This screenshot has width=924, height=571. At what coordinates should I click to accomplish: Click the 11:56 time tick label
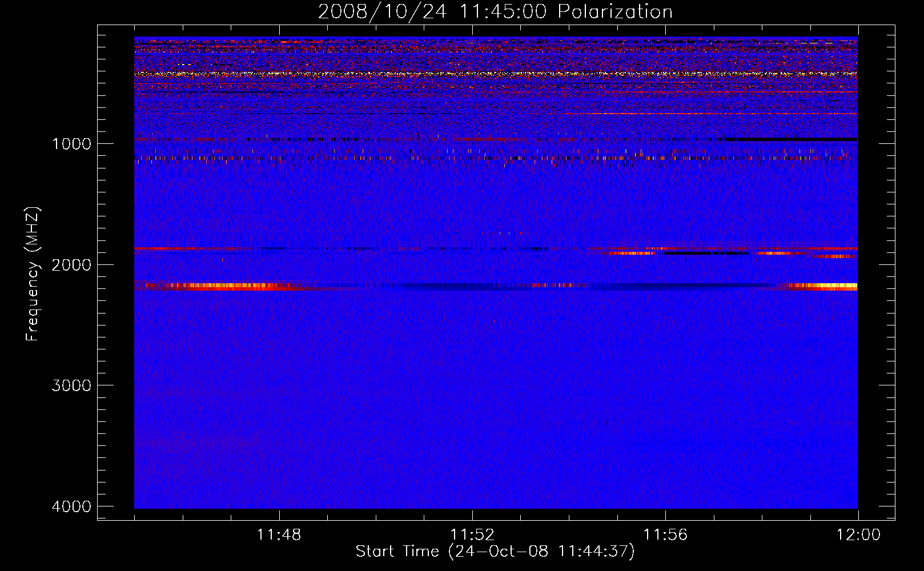(x=665, y=535)
